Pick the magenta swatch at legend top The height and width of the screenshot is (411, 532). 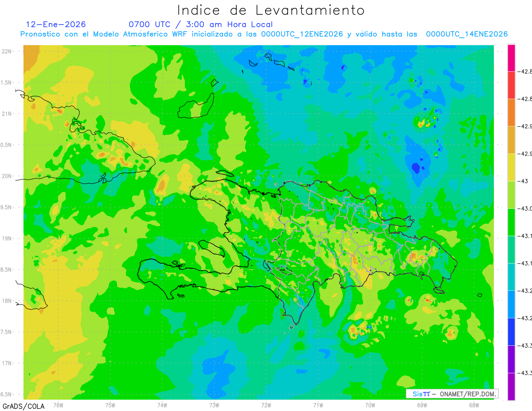point(511,58)
